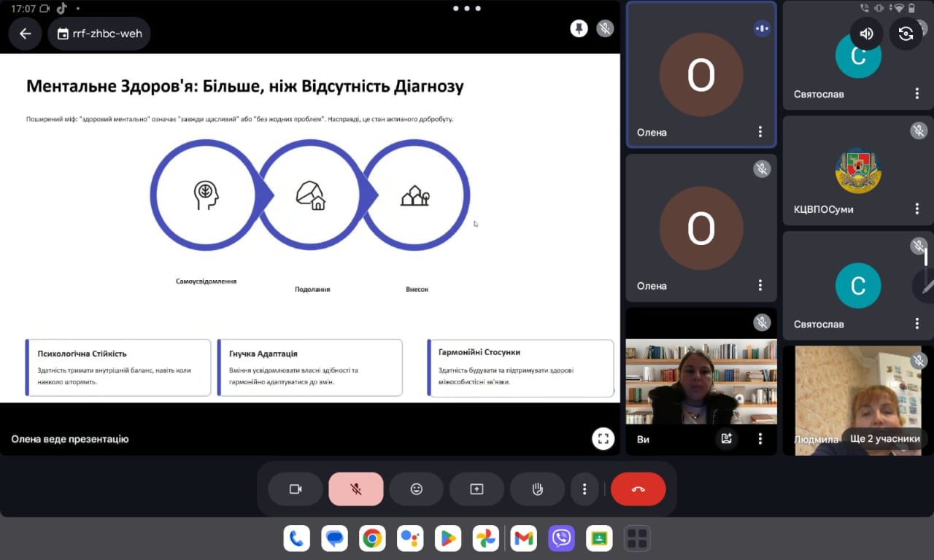
Task: Open options for the Святослав tile below КЦВПОСуми
Action: coord(917,324)
